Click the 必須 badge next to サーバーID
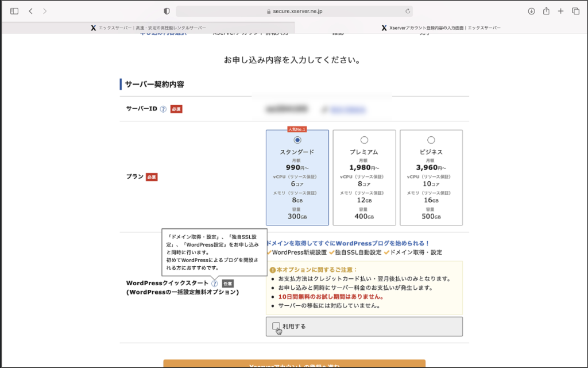Viewport: 588px width, 368px height. click(x=176, y=109)
